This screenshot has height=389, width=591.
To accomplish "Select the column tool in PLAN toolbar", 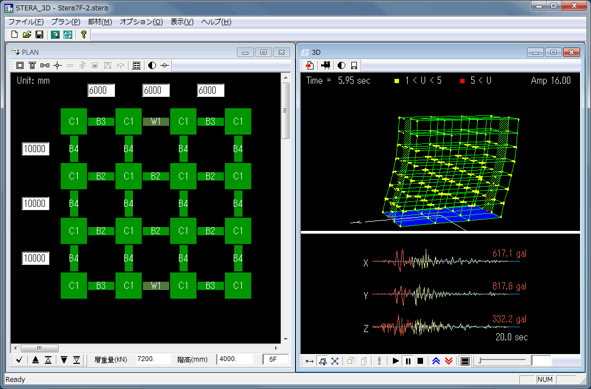I will 20,66.
